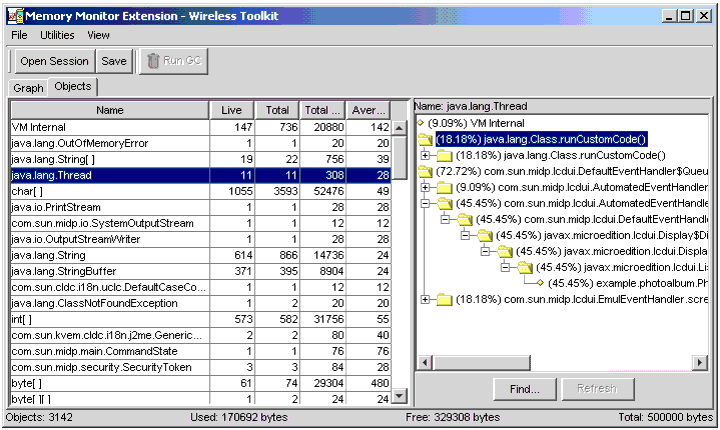Click the Open Session button
Screen dimensions: 720x430
coord(54,61)
